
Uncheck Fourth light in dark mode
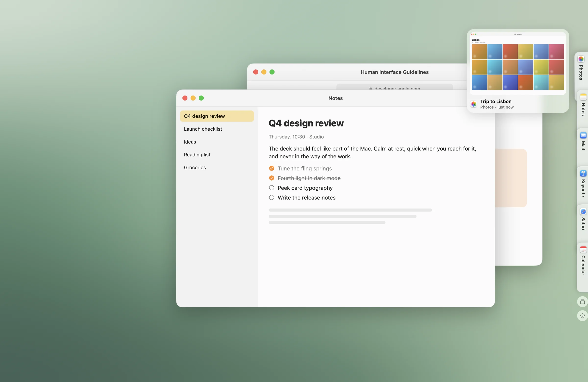click(271, 178)
